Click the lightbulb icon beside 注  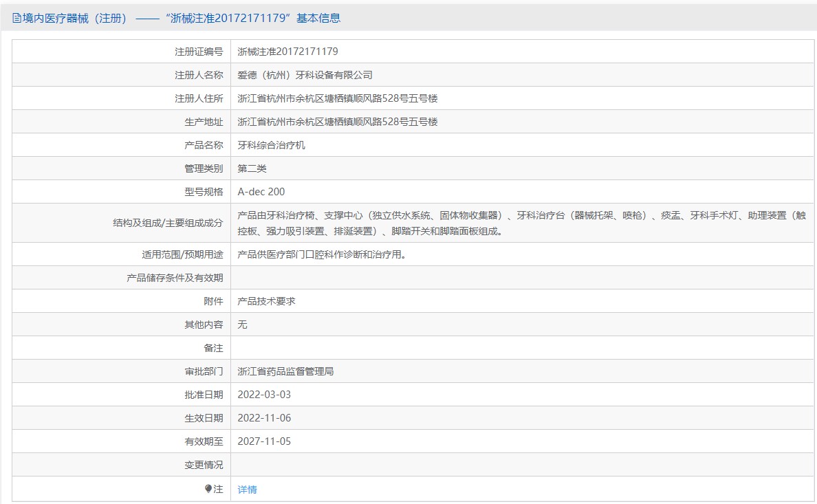pyautogui.click(x=208, y=488)
